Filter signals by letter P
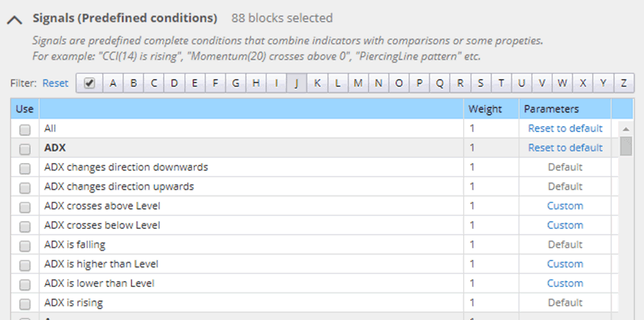This screenshot has height=320, width=644. pyautogui.click(x=419, y=83)
